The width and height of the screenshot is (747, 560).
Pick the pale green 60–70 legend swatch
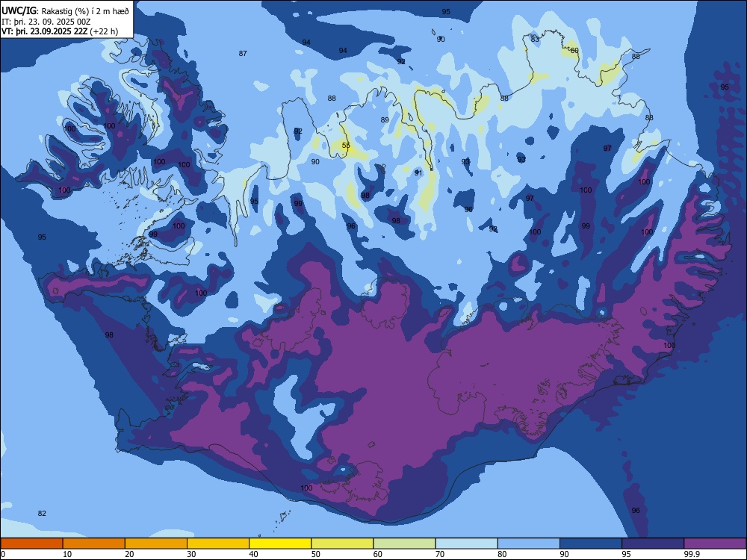pyautogui.click(x=404, y=544)
